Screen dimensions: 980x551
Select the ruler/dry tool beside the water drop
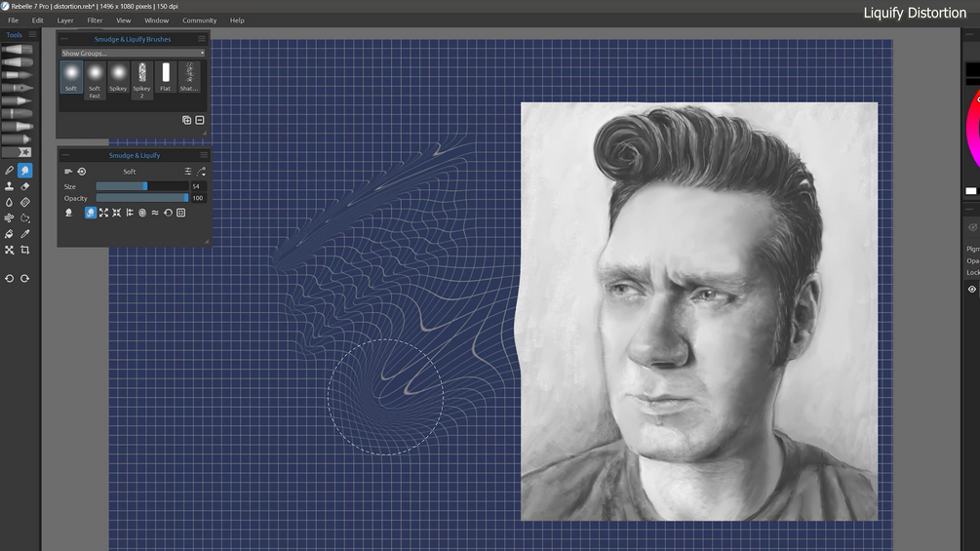point(25,203)
